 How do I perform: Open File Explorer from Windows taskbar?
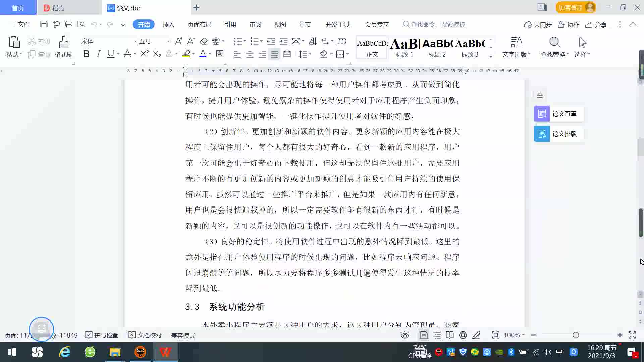coord(115,352)
